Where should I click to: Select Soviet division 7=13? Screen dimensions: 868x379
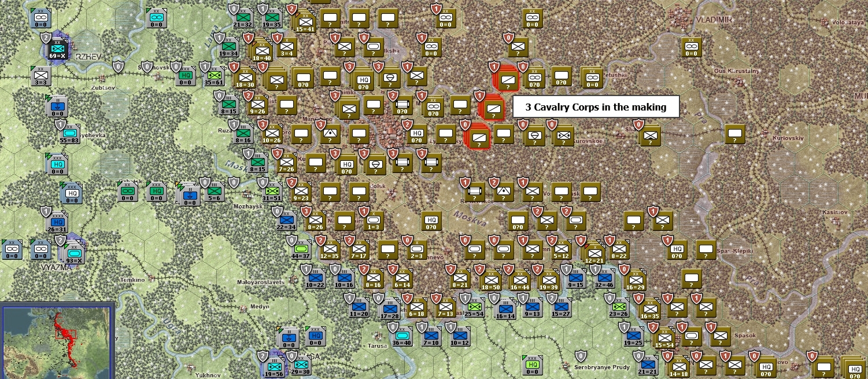point(445,307)
